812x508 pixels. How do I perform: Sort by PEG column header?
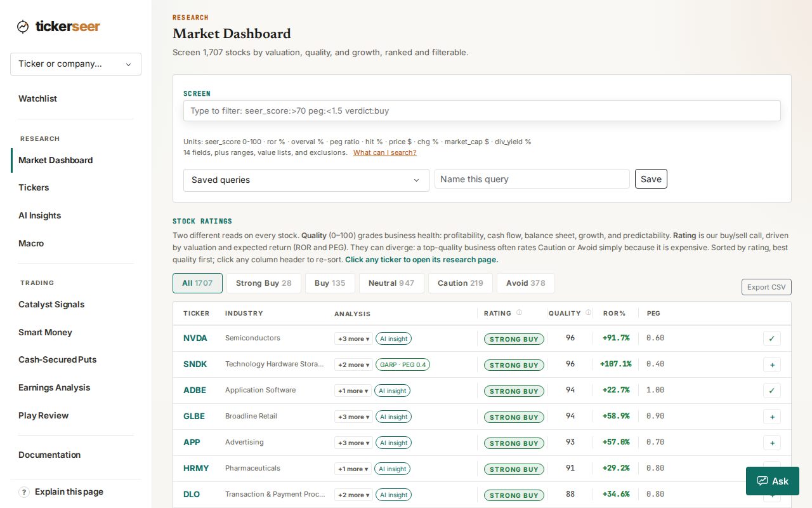(x=653, y=313)
